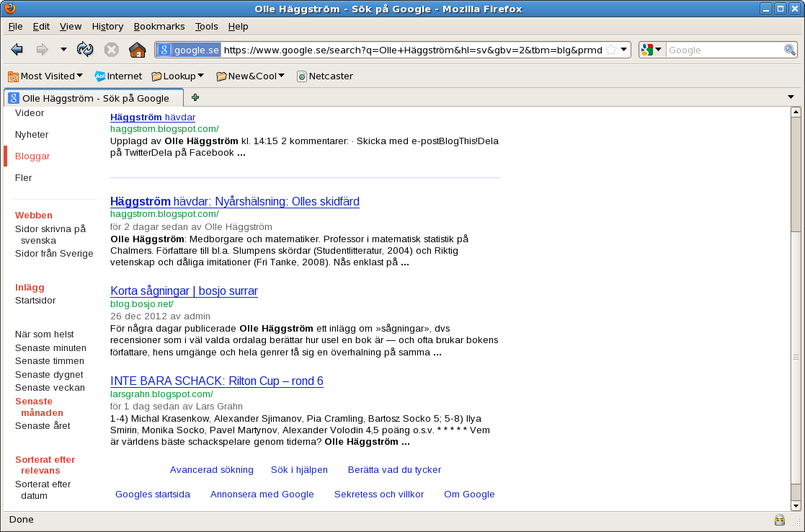Select the Videor search category
Image resolution: width=805 pixels, height=532 pixels.
[30, 113]
